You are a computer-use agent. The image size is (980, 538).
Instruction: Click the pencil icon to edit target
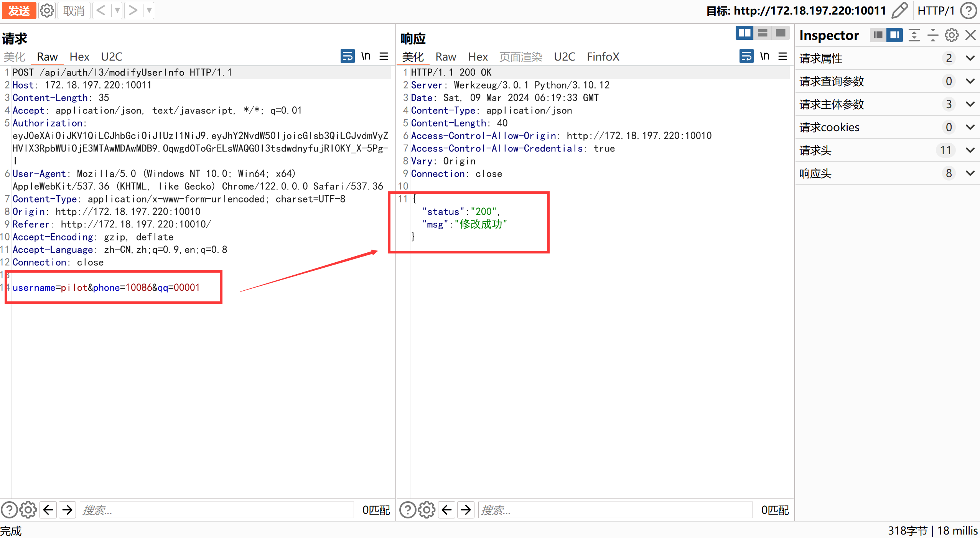[x=899, y=10]
